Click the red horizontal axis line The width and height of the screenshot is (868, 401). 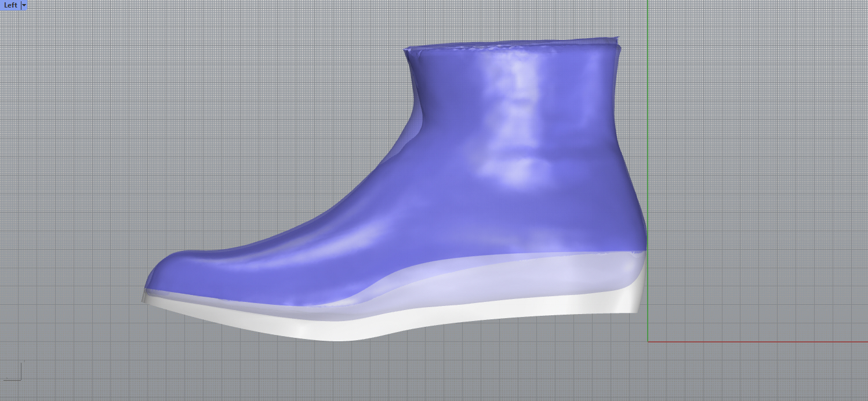point(754,341)
